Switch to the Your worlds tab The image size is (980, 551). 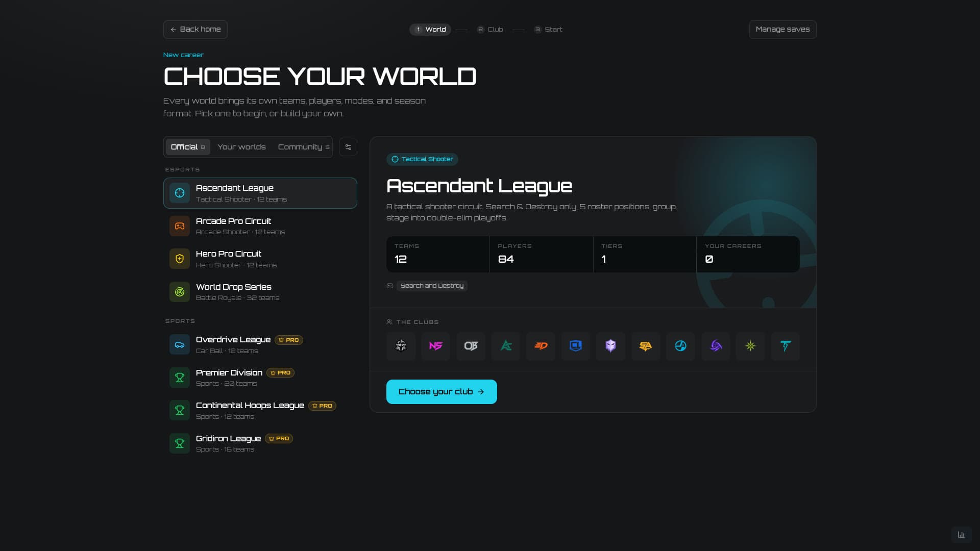241,147
